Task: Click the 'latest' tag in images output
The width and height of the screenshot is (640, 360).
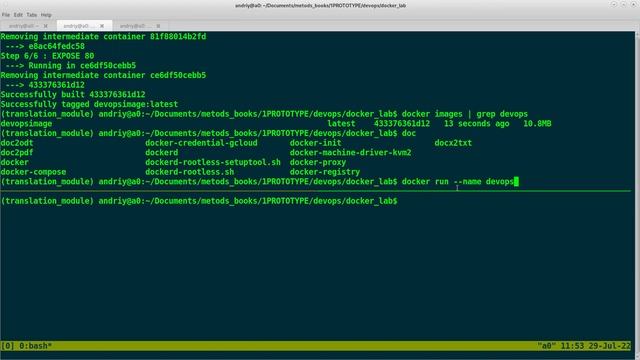Action: click(x=341, y=124)
